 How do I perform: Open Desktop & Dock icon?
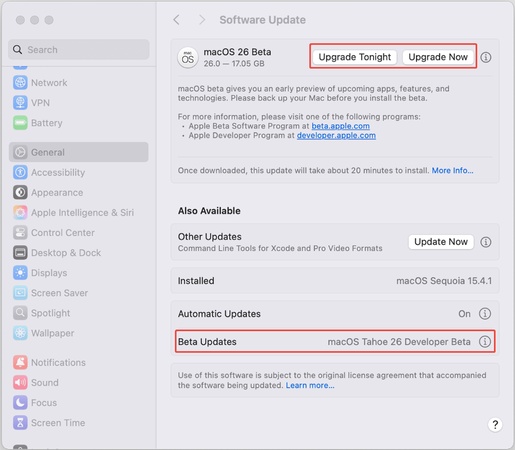20,253
